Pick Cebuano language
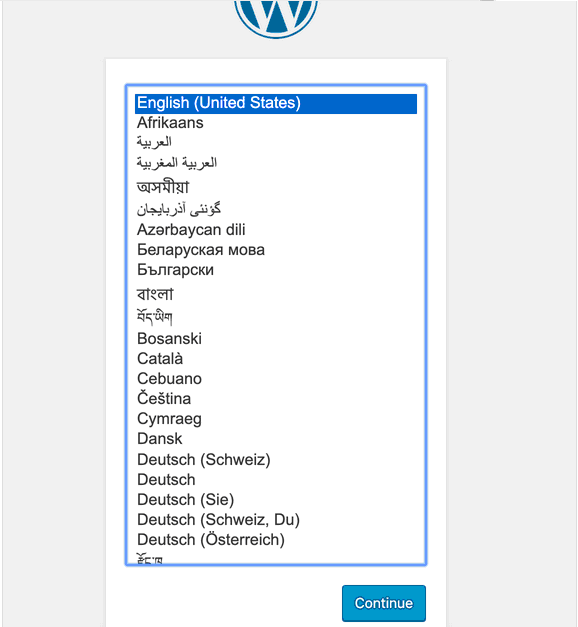The height and width of the screenshot is (627, 578). point(276,379)
